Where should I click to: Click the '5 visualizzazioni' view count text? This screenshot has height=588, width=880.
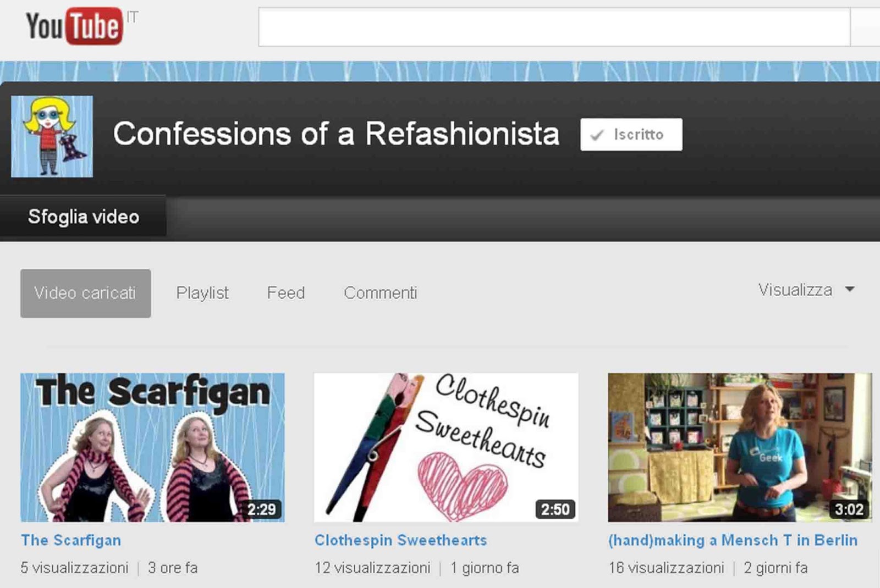tap(74, 568)
